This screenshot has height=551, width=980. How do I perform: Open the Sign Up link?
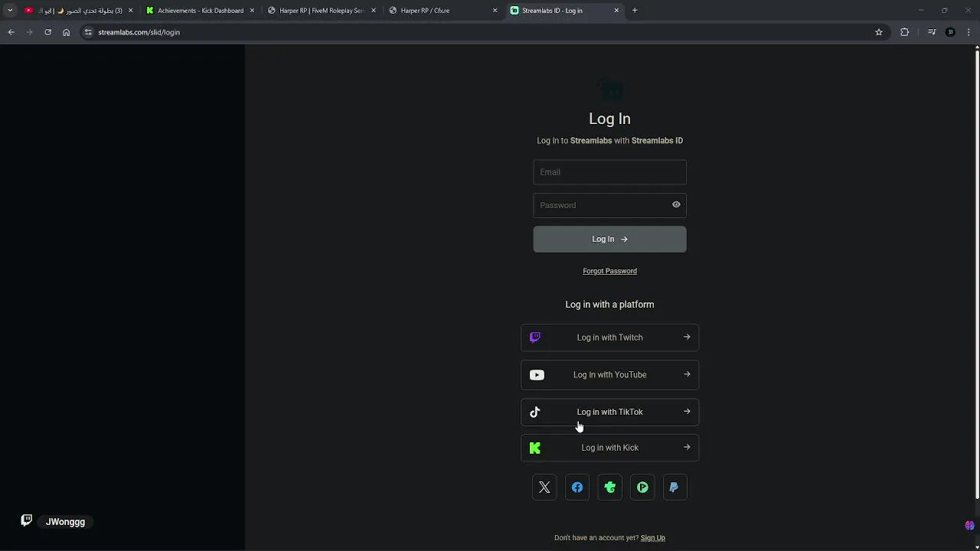[652, 538]
